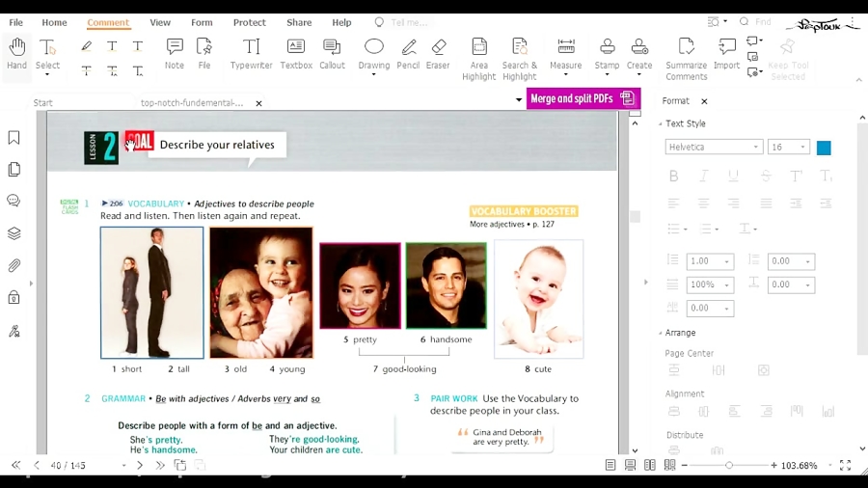The width and height of the screenshot is (868, 488).
Task: Toggle italic text style
Action: click(704, 176)
